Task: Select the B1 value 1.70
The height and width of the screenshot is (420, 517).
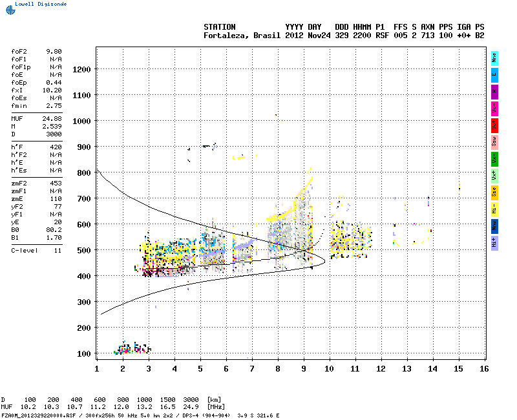Action: pos(54,238)
